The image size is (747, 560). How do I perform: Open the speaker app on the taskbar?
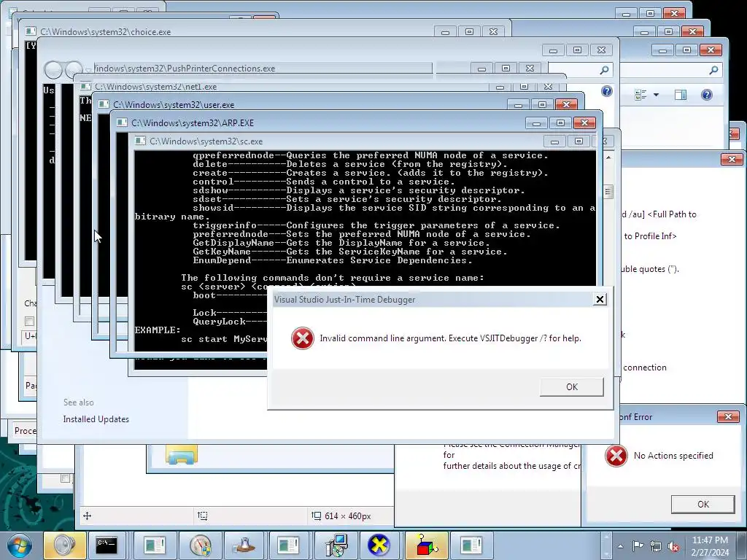coord(64,545)
